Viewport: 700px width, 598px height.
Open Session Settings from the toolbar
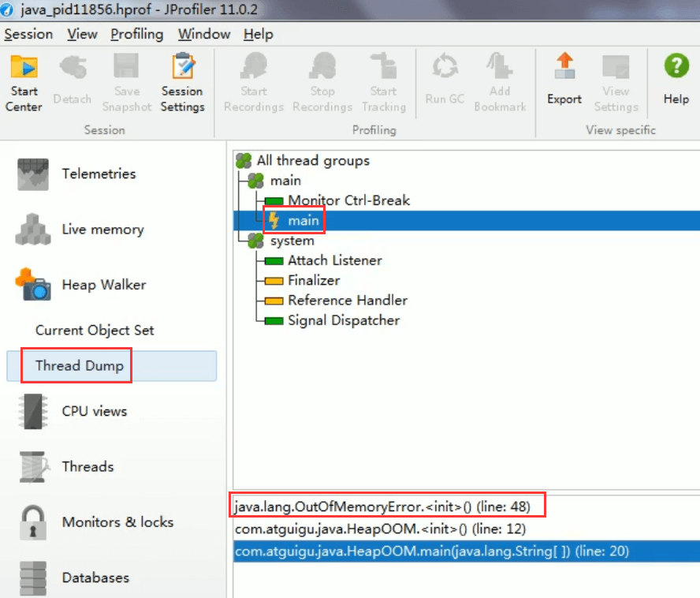tap(183, 66)
